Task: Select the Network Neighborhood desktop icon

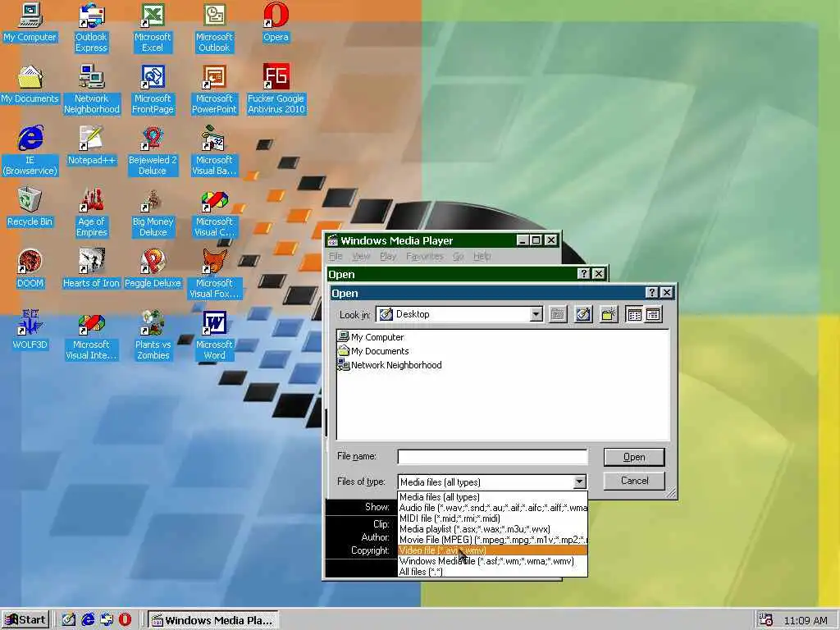Action: point(92,89)
